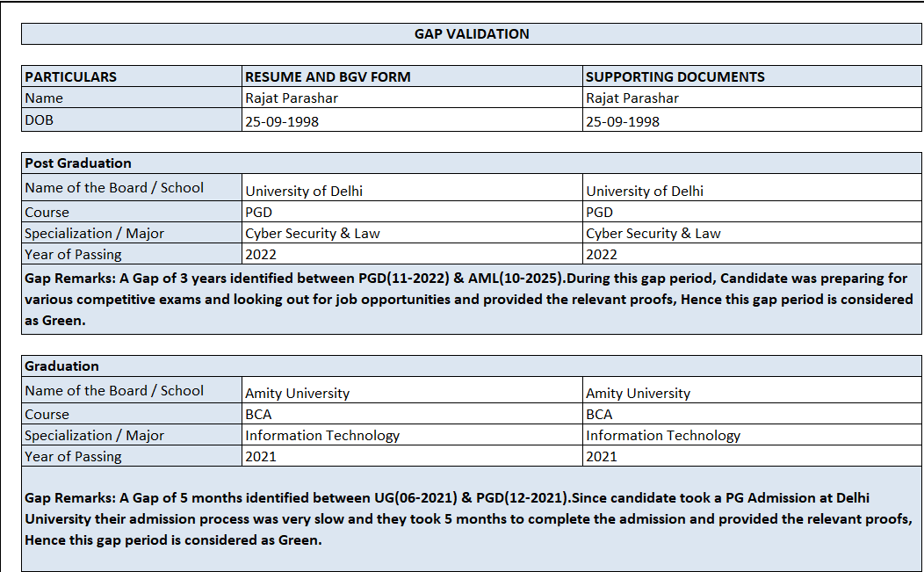Select the Graduation Specialization / Major label cell
Screen dimensions: 924x572
pos(132,435)
